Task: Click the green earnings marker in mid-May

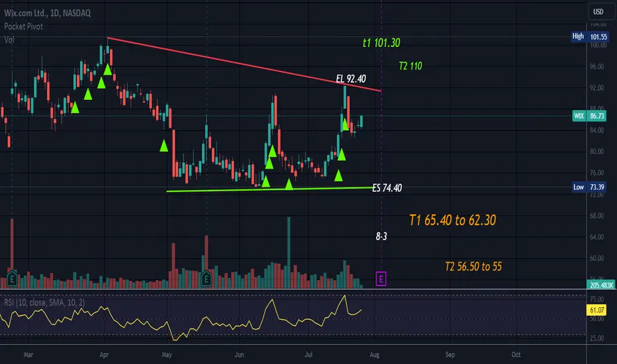Action: click(x=206, y=279)
